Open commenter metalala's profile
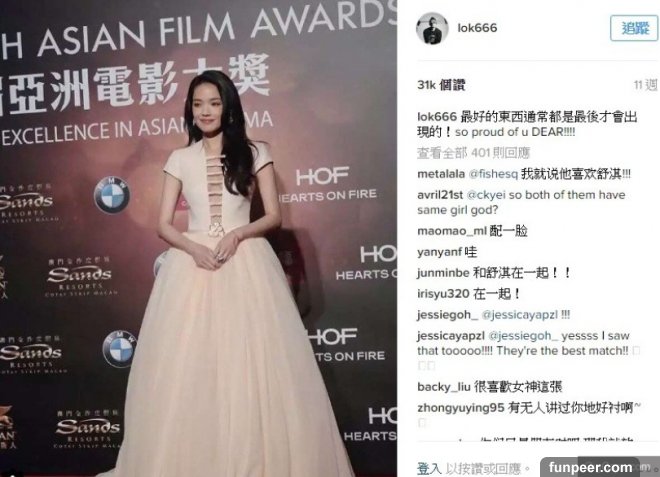The height and width of the screenshot is (477, 660). (441, 174)
